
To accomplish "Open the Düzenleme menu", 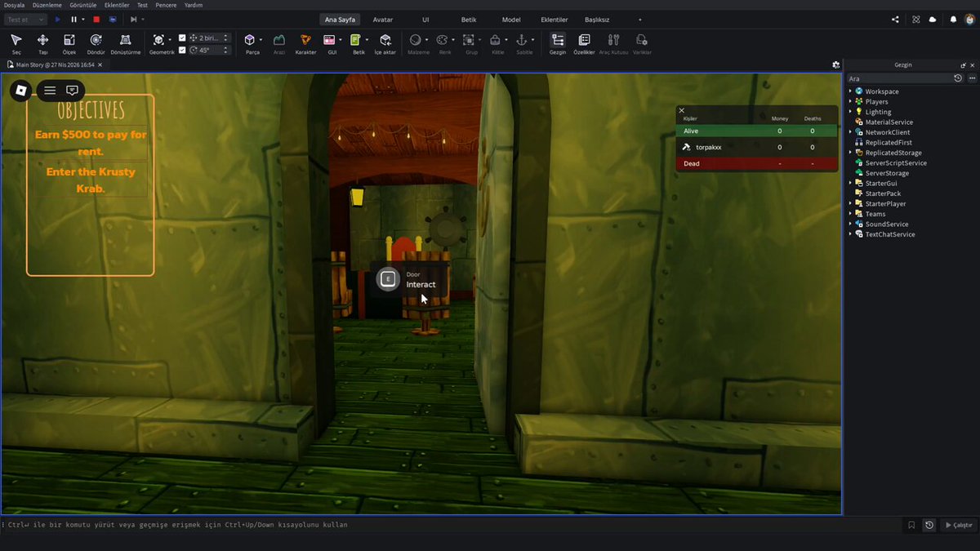I will click(47, 5).
